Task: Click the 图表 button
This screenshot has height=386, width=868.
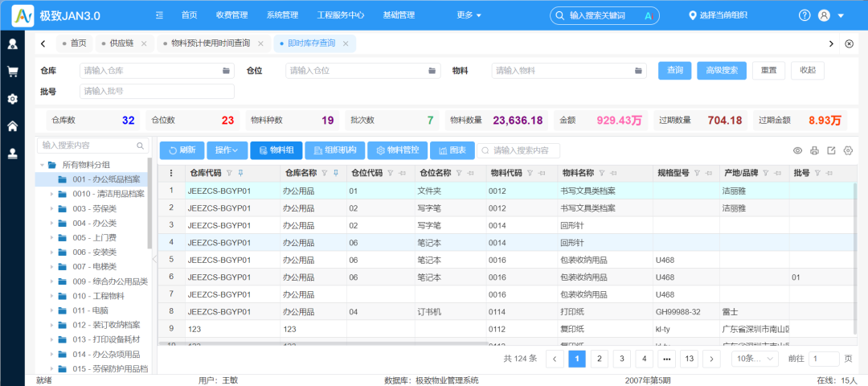Action: click(x=452, y=150)
